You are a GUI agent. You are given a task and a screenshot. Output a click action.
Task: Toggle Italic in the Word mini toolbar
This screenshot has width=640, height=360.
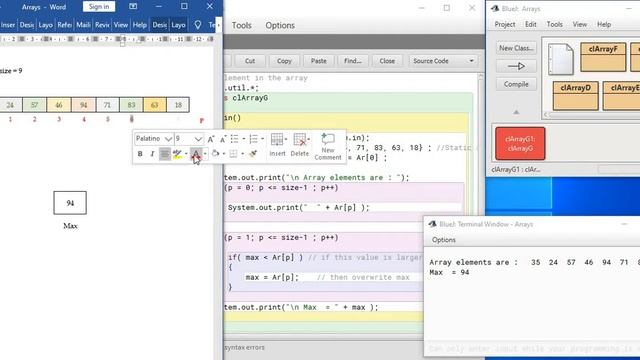pyautogui.click(x=152, y=154)
